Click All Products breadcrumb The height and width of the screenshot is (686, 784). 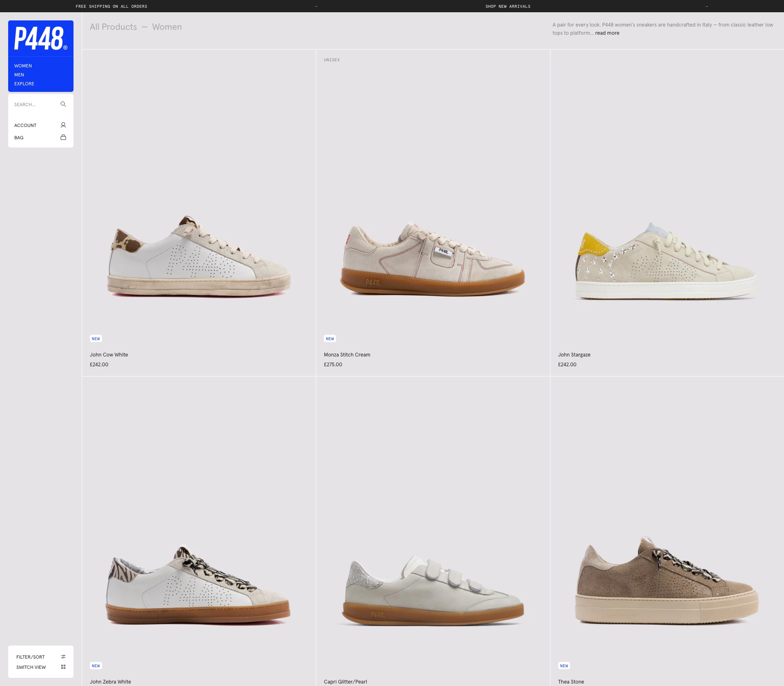click(x=114, y=27)
